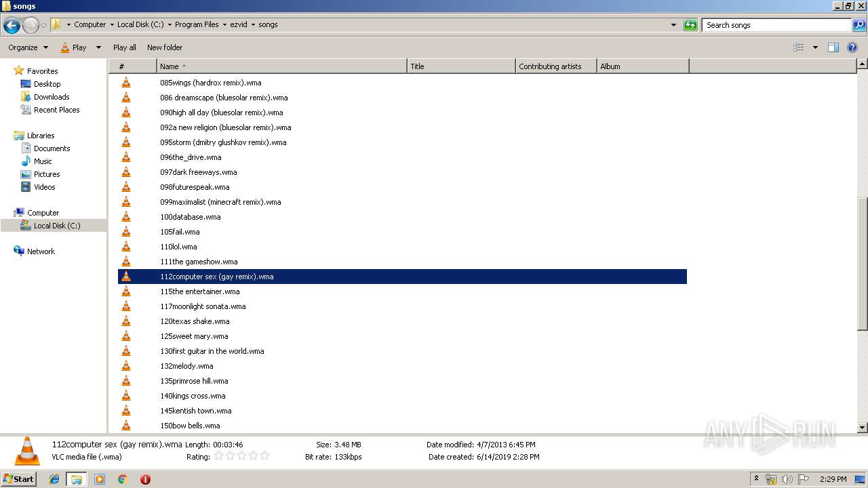Click the VLC icon beside 150bow bells.wma
This screenshot has height=488, width=868.
(x=126, y=426)
